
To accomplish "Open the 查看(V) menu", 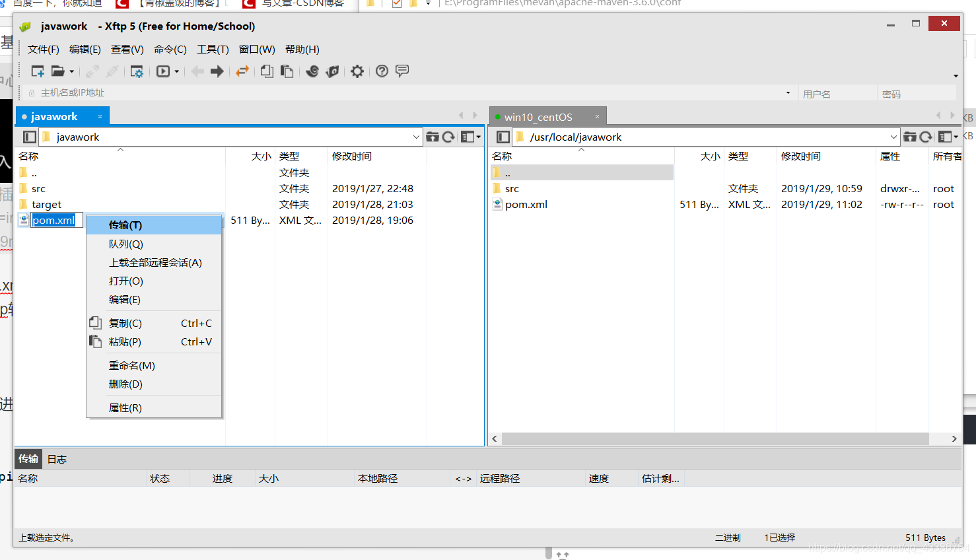I will click(127, 50).
